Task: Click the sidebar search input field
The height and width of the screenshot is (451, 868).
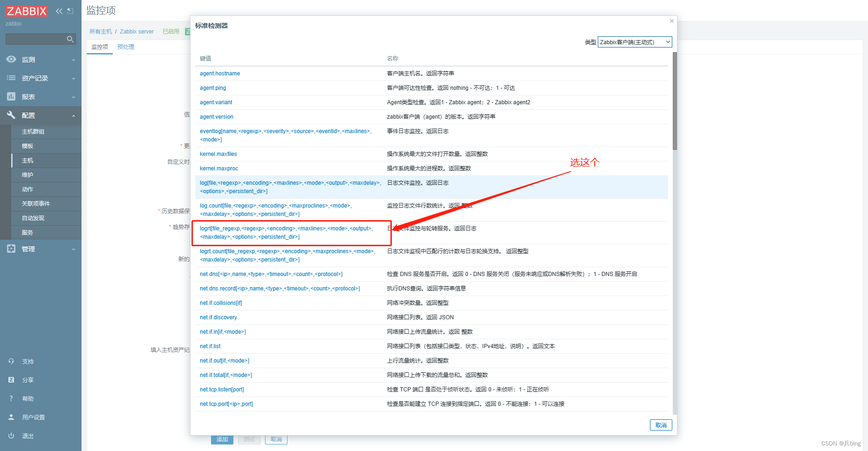Action: click(x=36, y=39)
